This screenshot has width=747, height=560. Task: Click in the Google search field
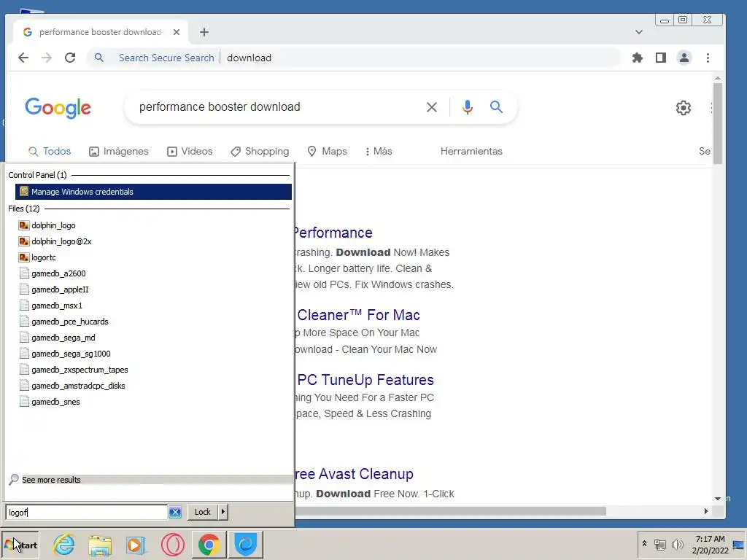(x=276, y=107)
